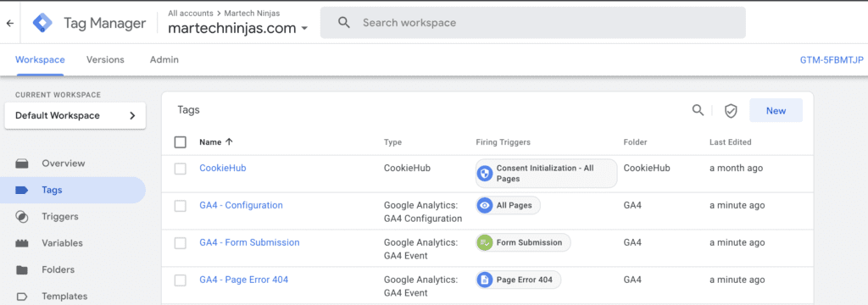Click the search magnifier in workspace search bar
The width and height of the screenshot is (868, 305).
(344, 23)
